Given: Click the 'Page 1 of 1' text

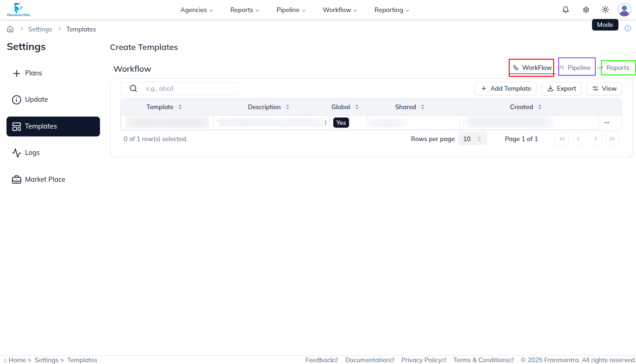Looking at the screenshot, I should point(521,139).
